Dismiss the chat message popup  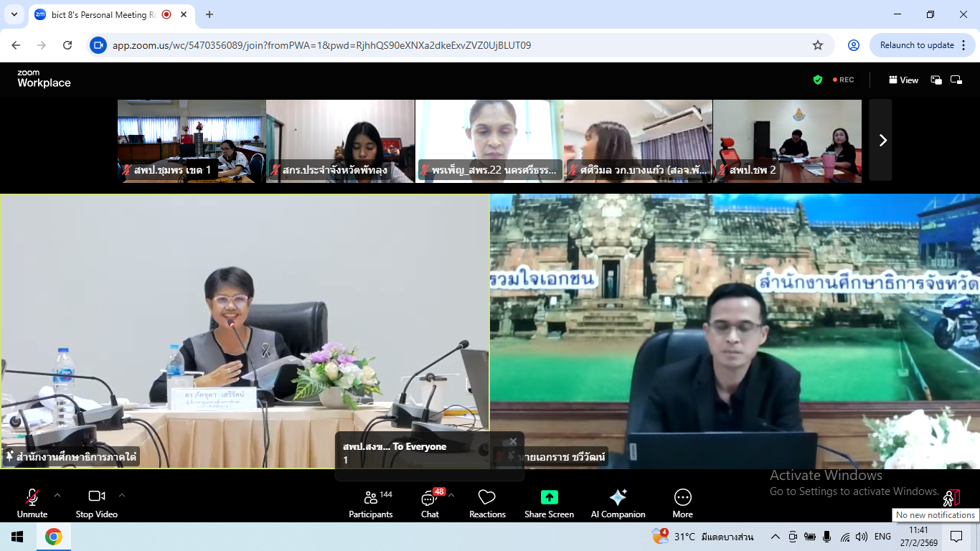pos(513,441)
